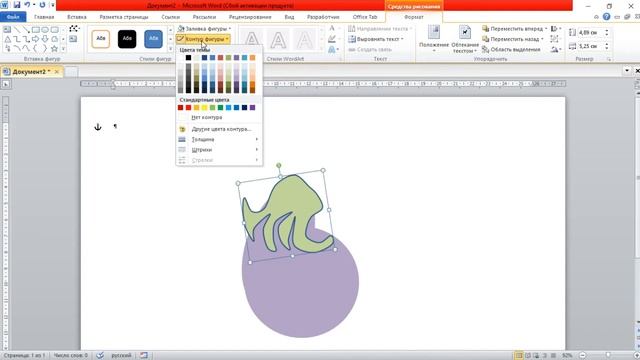Pick orange in top theme colors row
The image size is (640, 360).
tap(252, 58)
